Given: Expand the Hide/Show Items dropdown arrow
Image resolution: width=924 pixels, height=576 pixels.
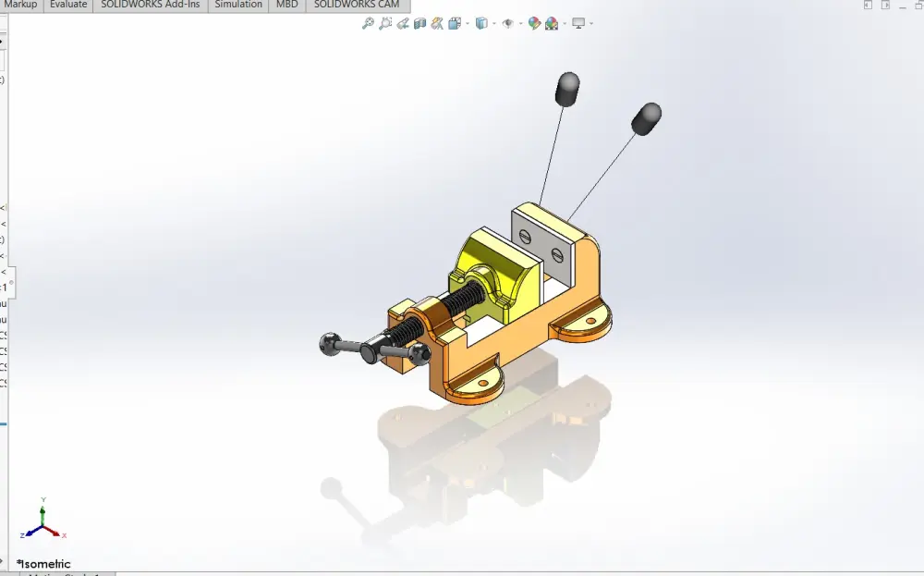Looking at the screenshot, I should coord(520,24).
